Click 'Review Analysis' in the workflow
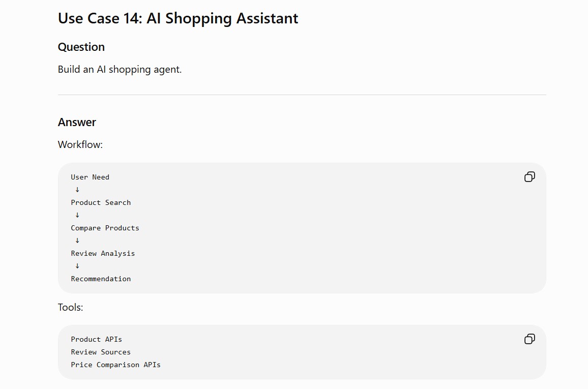Image resolution: width=588 pixels, height=389 pixels. 103,253
